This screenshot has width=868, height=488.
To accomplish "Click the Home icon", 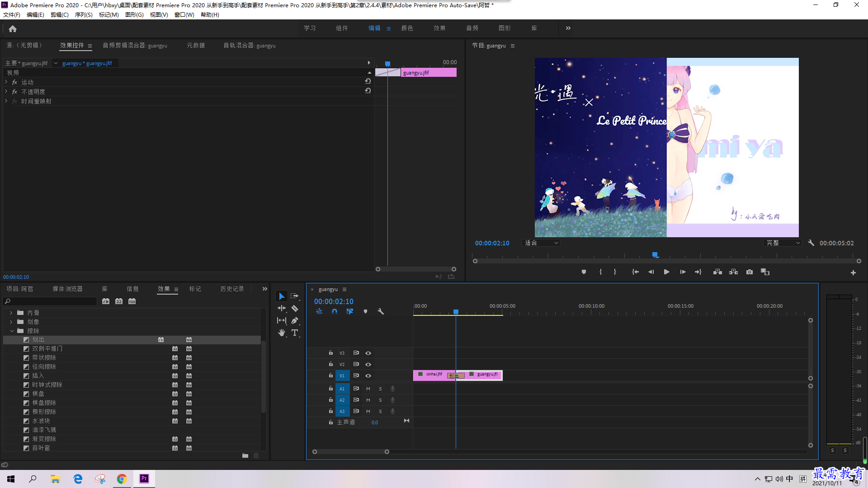I will [13, 28].
